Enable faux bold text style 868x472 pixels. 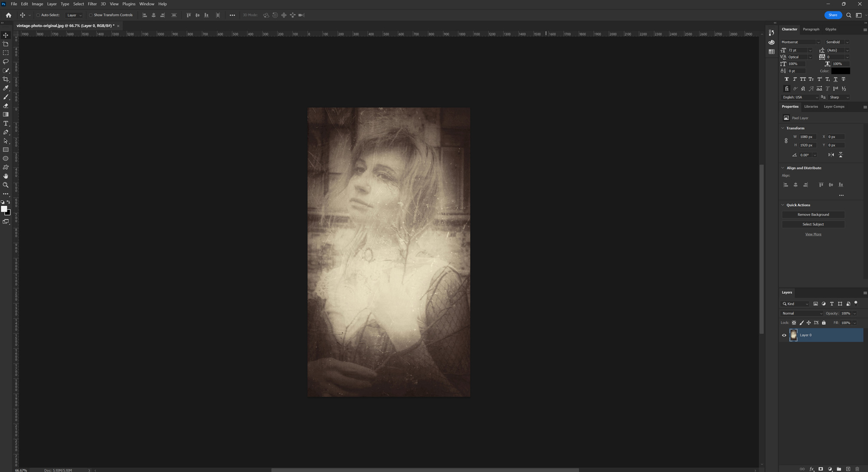coord(786,79)
